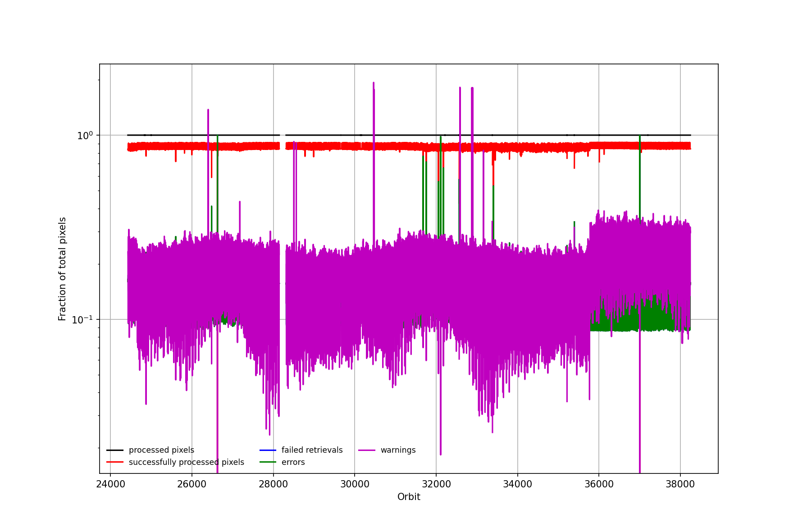Click the blue legend line for failed retrievals

coord(268,450)
